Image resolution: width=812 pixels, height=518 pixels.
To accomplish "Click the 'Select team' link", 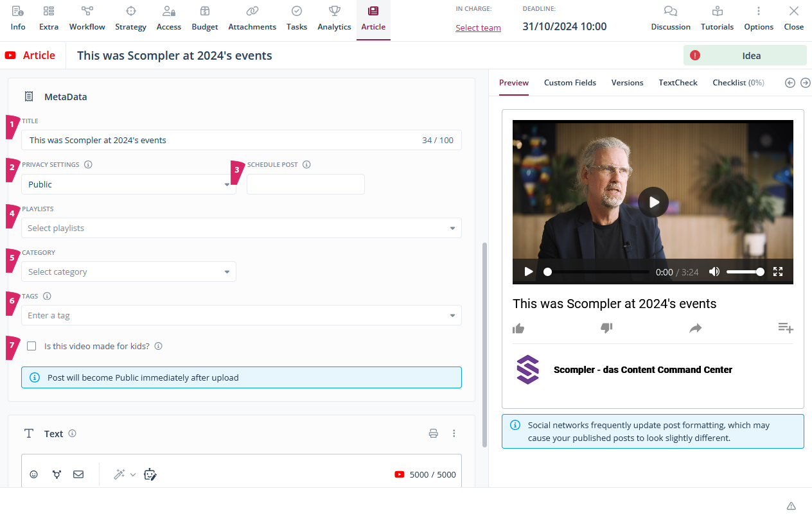I will (478, 28).
